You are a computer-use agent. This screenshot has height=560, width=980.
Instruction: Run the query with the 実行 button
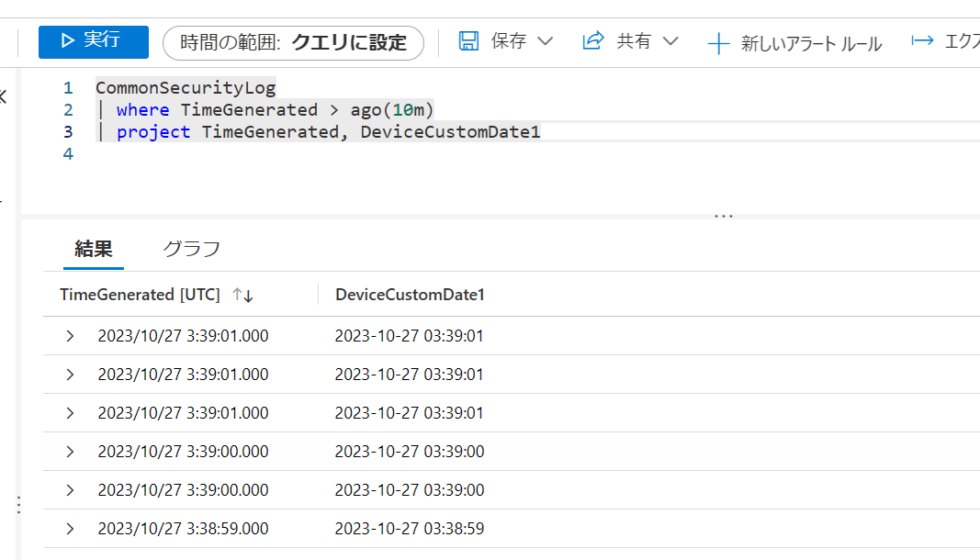pos(93,42)
